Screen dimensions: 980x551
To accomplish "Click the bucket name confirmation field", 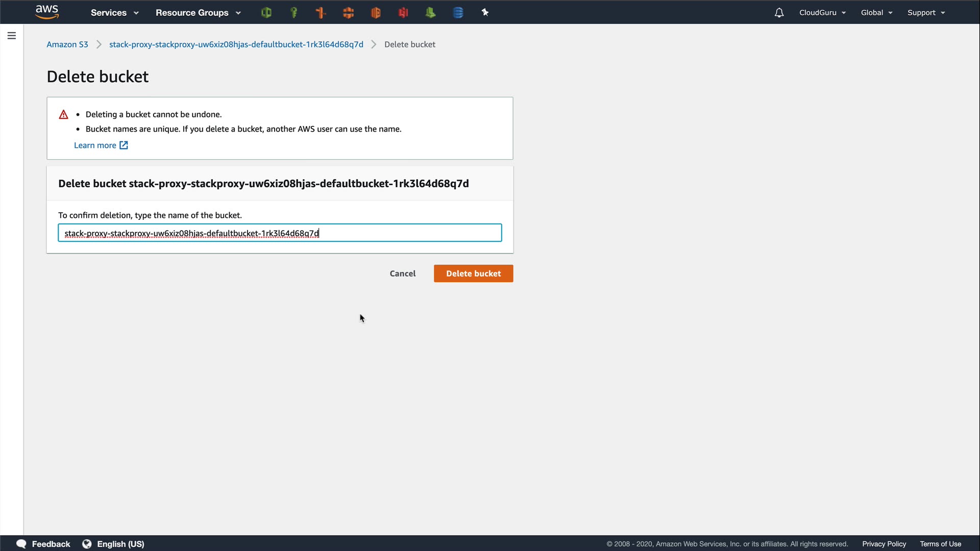I will click(x=280, y=233).
